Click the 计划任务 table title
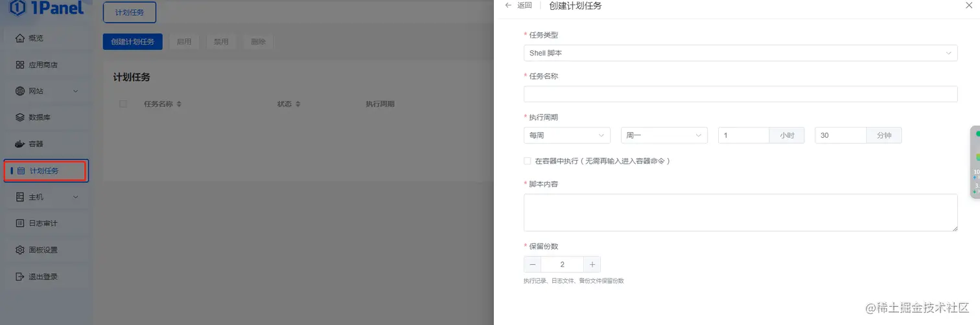The width and height of the screenshot is (980, 325). 132,77
